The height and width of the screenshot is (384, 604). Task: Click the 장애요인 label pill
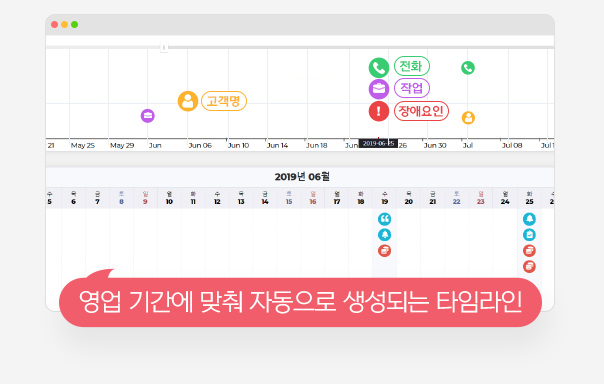coord(421,111)
